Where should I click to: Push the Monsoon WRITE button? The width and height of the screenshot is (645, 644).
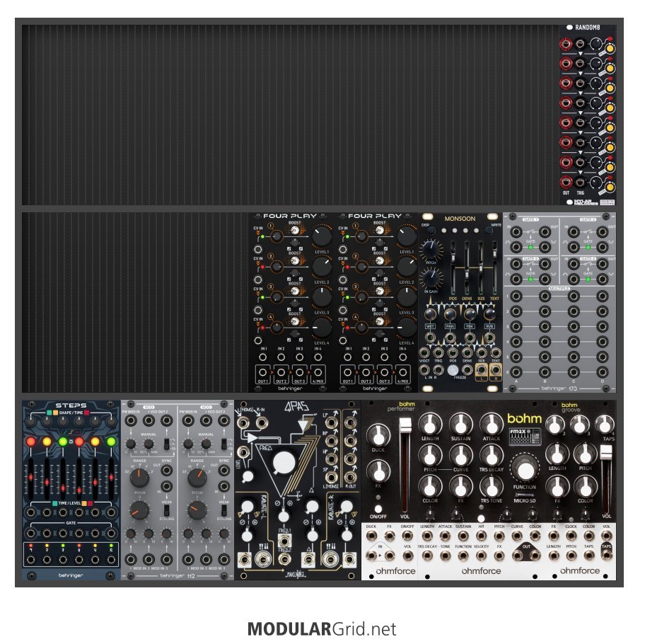click(489, 231)
